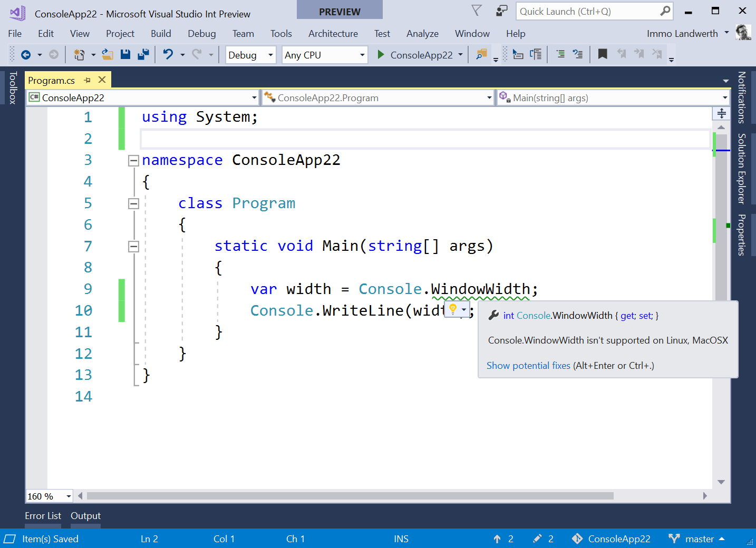Open the File menu
This screenshot has height=548, width=756.
click(15, 33)
